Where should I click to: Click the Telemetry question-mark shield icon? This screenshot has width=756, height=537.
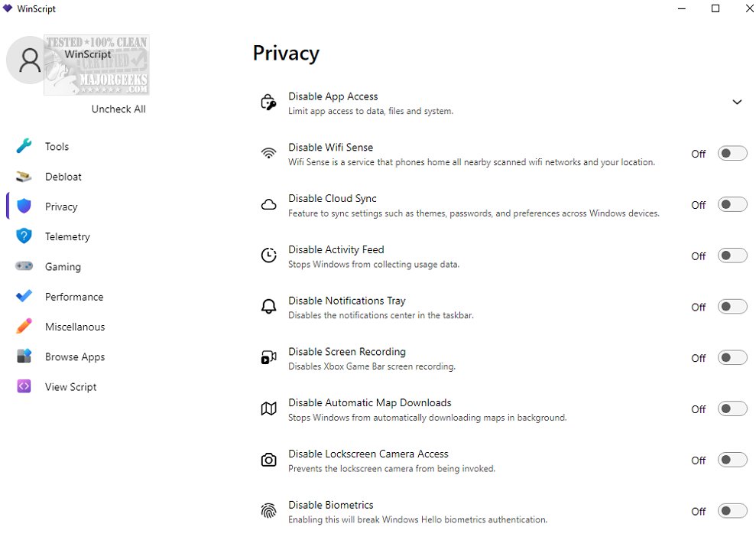click(x=24, y=236)
